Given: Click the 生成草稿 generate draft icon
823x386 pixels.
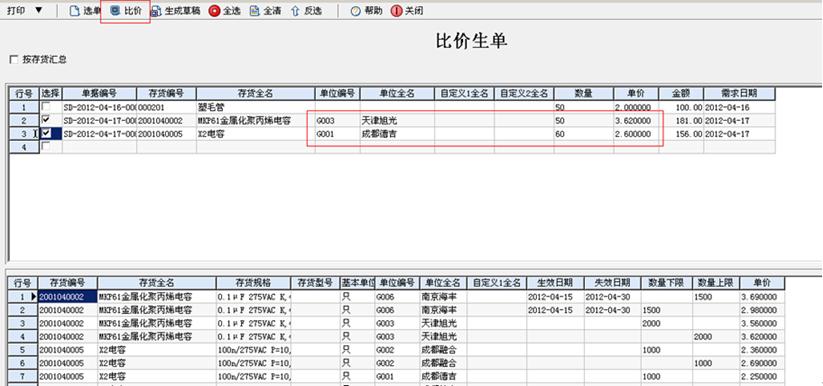Looking at the screenshot, I should (x=156, y=11).
